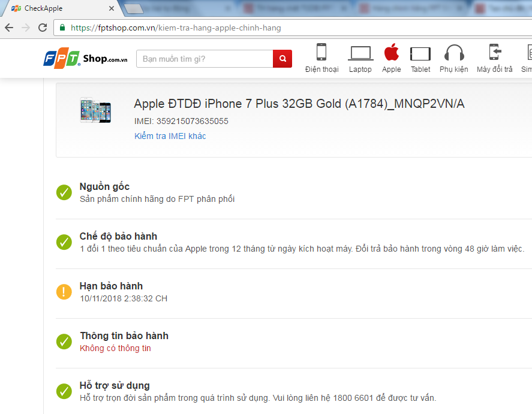This screenshot has width=532, height=414.
Task: Click the date '10/11/2018 2:38:32 CH'
Action: tap(124, 298)
